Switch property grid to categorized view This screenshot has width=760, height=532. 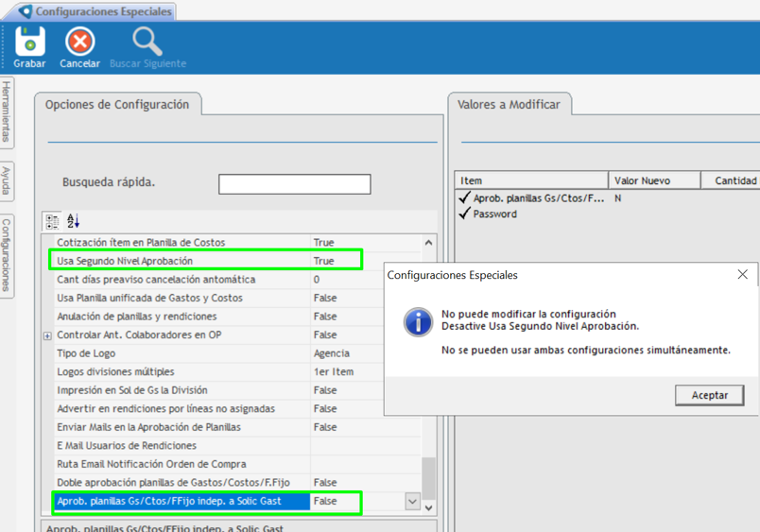coord(52,221)
